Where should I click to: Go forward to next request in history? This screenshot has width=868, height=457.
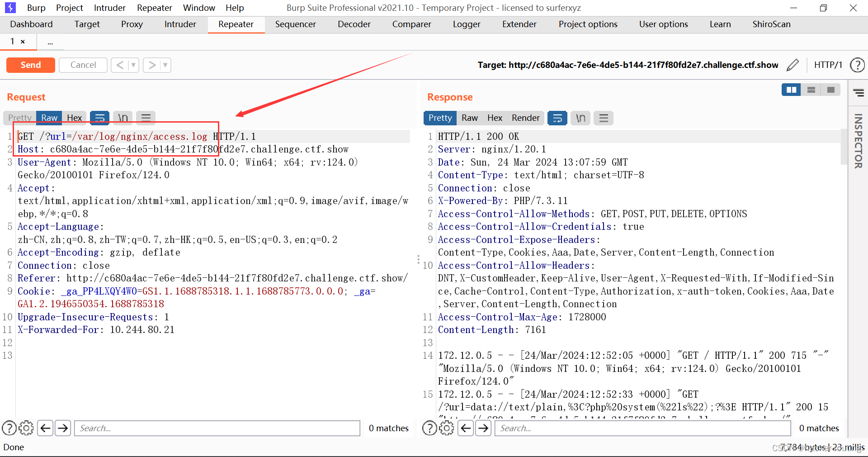(x=152, y=65)
